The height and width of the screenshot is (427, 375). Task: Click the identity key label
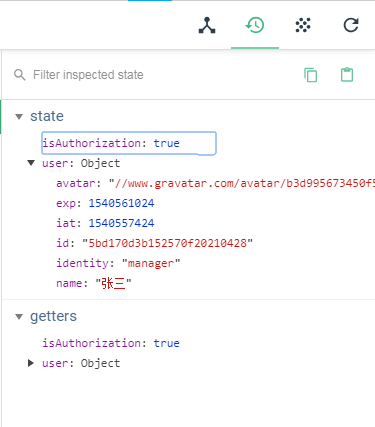click(82, 263)
